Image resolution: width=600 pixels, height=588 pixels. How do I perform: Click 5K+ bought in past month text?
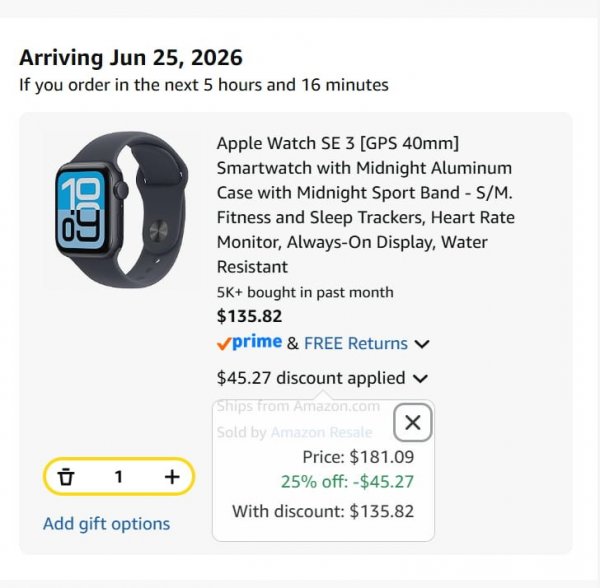pos(305,292)
